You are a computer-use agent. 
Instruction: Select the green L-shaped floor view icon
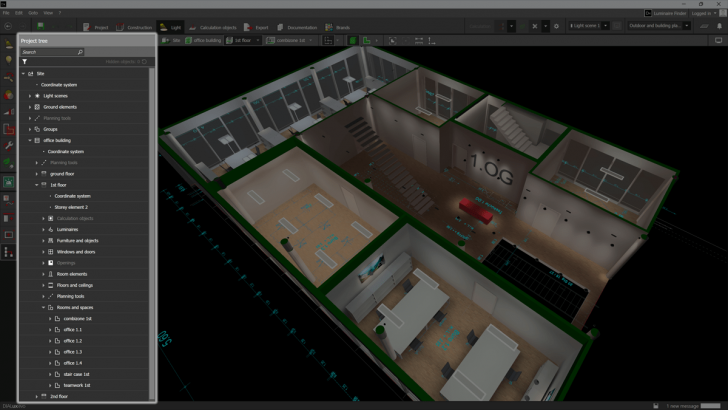[x=366, y=40]
